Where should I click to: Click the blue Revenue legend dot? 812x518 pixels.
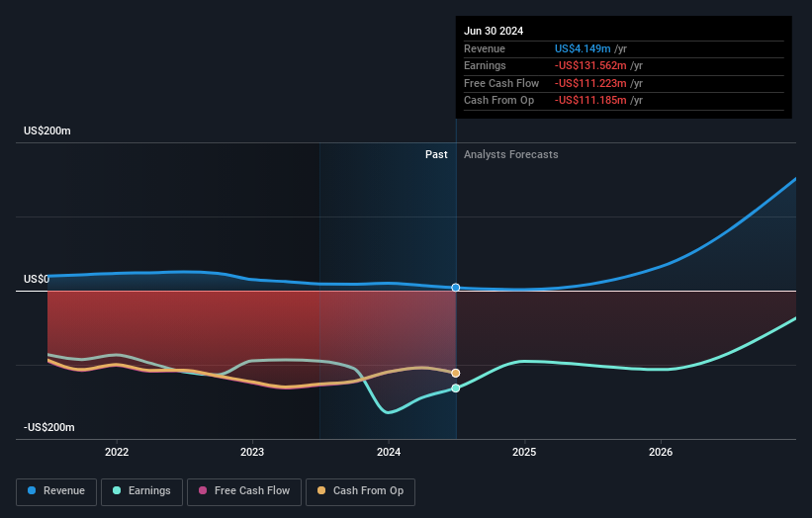click(x=32, y=490)
